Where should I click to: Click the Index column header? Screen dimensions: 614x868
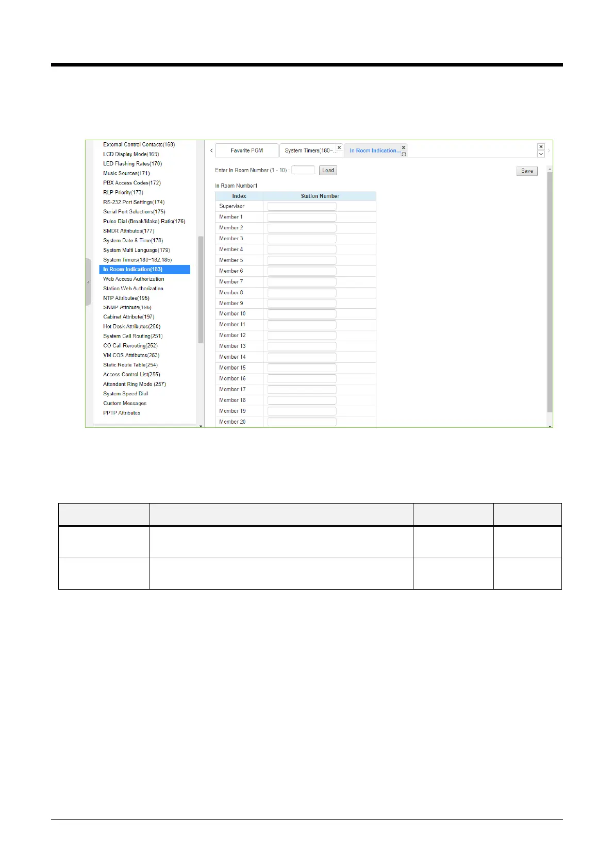click(x=239, y=196)
